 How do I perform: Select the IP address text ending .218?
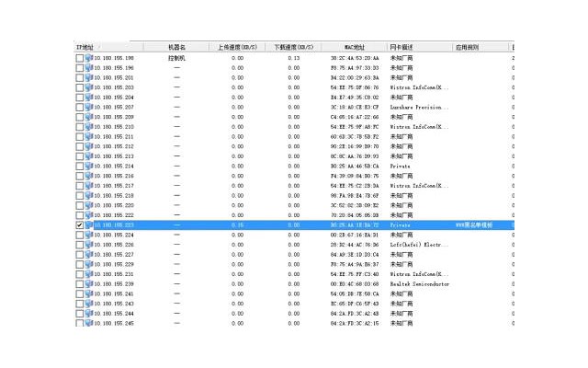pos(114,195)
